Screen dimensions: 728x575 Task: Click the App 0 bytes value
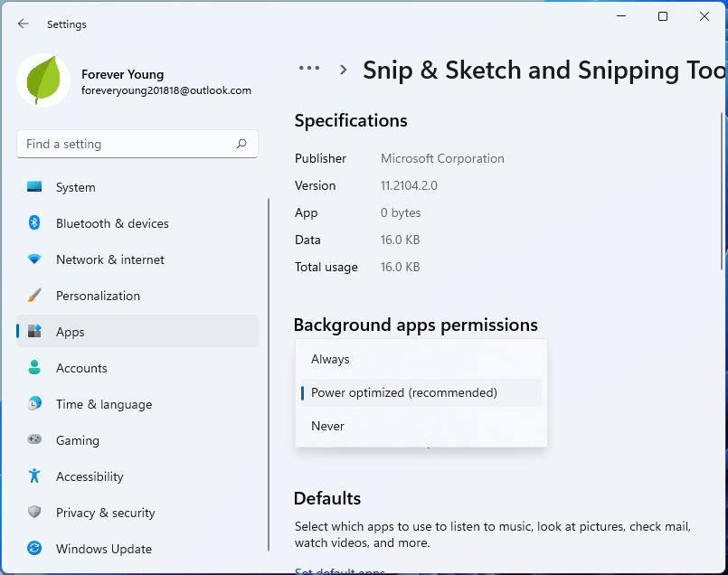pyautogui.click(x=401, y=212)
